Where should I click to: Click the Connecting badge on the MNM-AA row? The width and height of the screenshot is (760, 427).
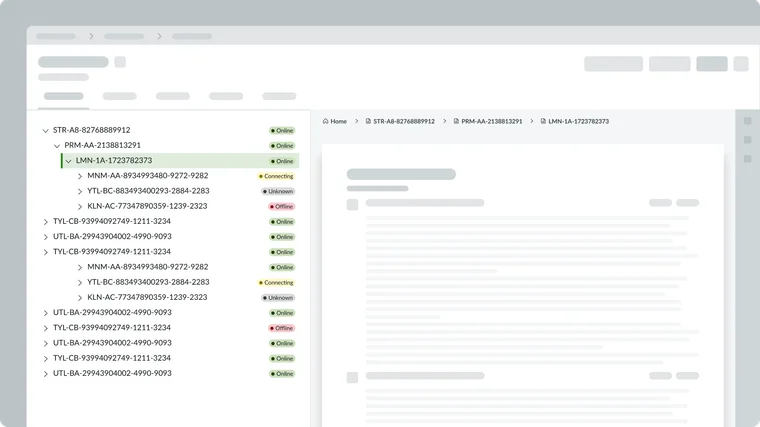pos(276,176)
